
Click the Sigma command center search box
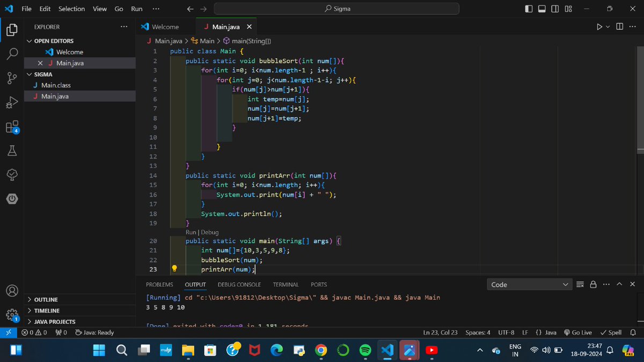point(336,9)
